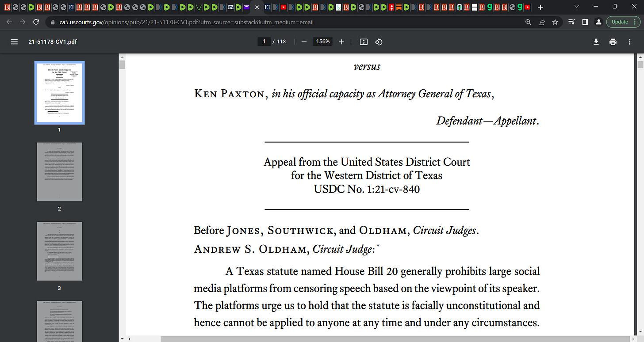Screen dimensions: 644x342
Task: Toggle the PDF sidebar with the hamburger menu
Action: click(14, 42)
